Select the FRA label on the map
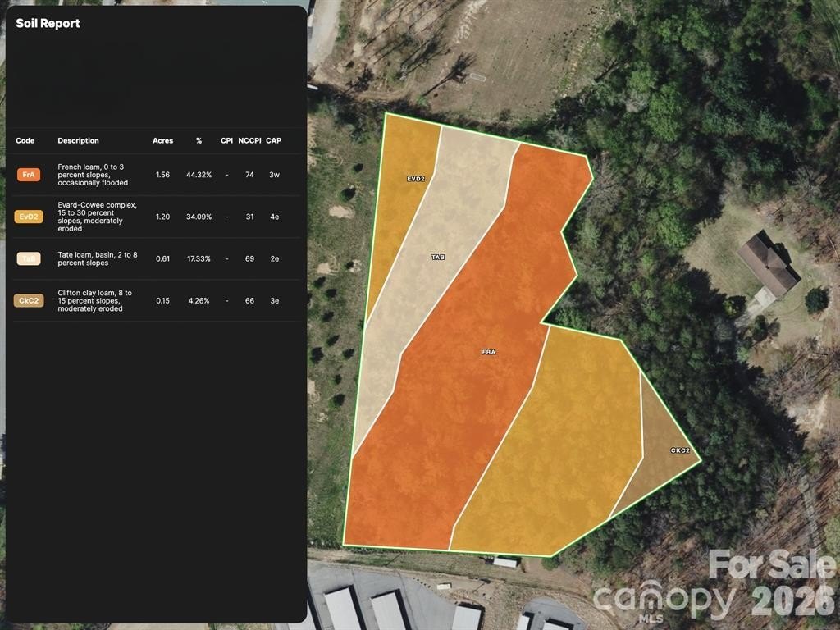Screen dimensions: 840x630 (x=489, y=352)
